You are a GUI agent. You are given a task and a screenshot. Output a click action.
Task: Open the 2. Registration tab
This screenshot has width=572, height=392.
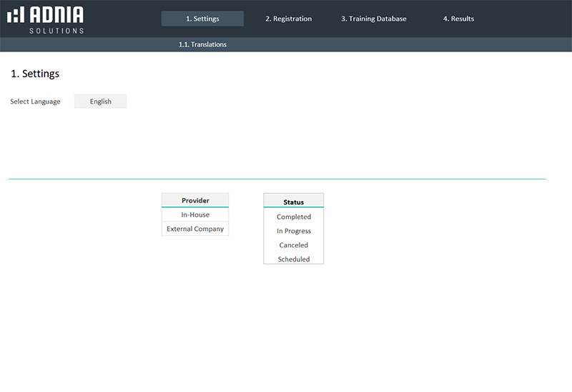[288, 19]
